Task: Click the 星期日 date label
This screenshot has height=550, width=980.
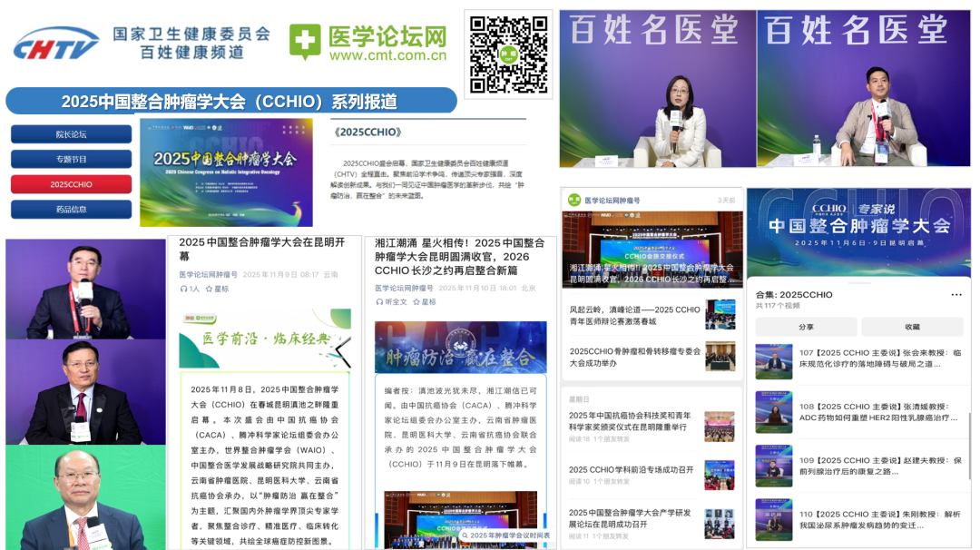Action: [579, 399]
